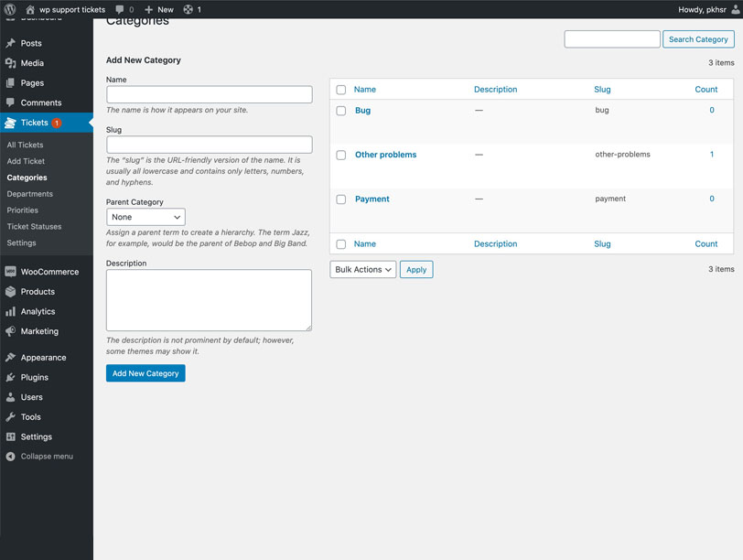Screen dimensions: 743x560
Task: Click the Comments speech icon in sidebar
Action: (10, 102)
